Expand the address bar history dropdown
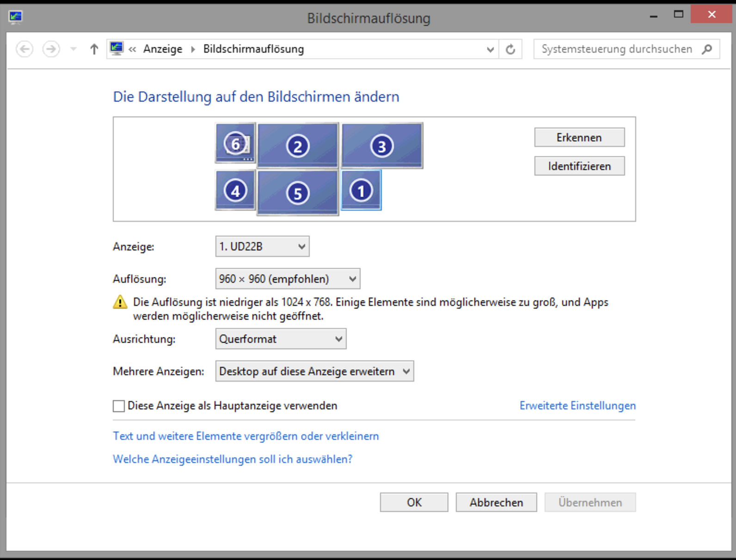This screenshot has width=736, height=560. click(490, 49)
